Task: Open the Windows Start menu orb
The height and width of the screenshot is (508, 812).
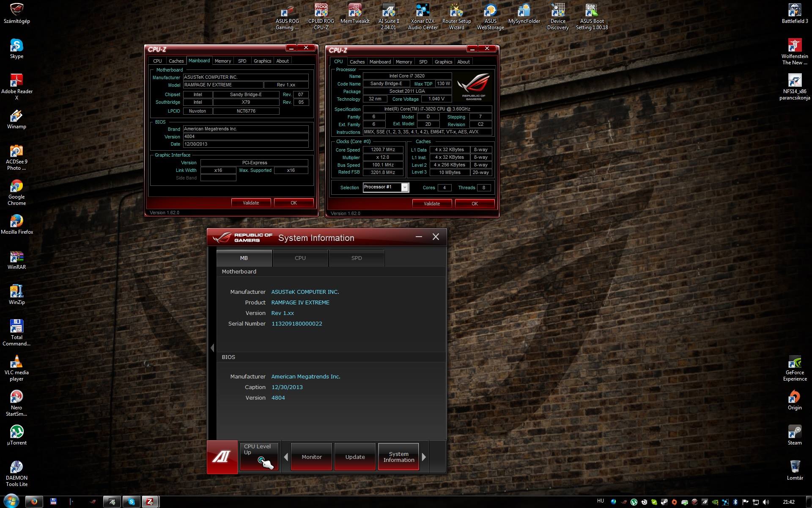Action: tap(11, 502)
